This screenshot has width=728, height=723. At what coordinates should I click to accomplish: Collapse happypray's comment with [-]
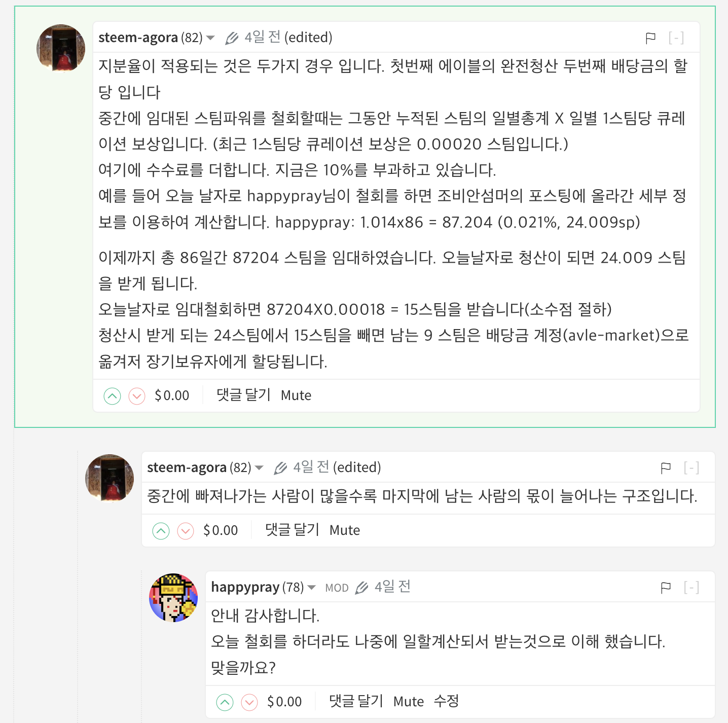tap(691, 588)
